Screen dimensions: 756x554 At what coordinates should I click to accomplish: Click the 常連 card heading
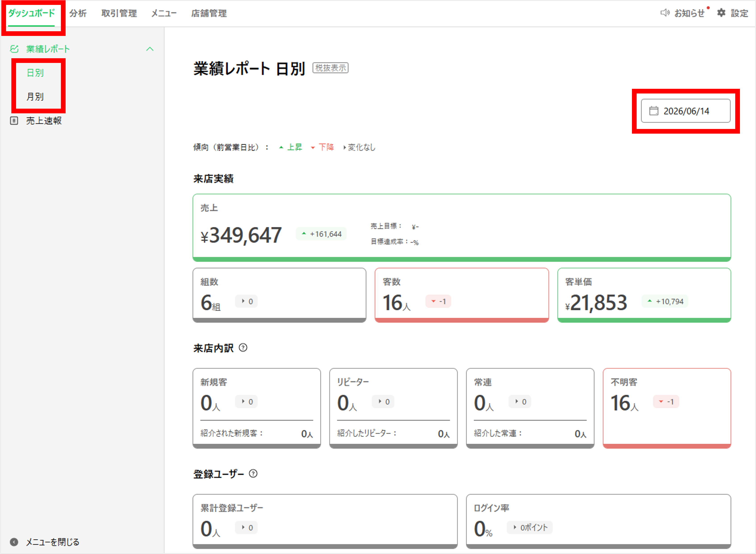(x=483, y=382)
